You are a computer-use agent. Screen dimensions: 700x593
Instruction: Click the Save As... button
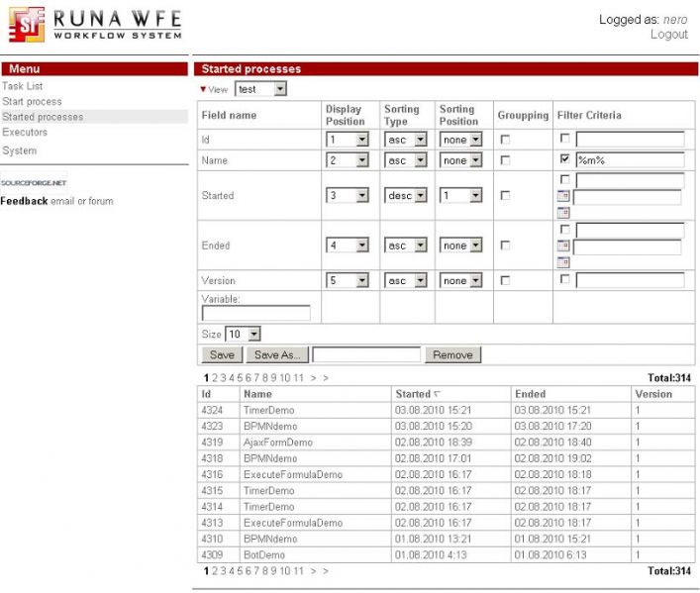[277, 354]
